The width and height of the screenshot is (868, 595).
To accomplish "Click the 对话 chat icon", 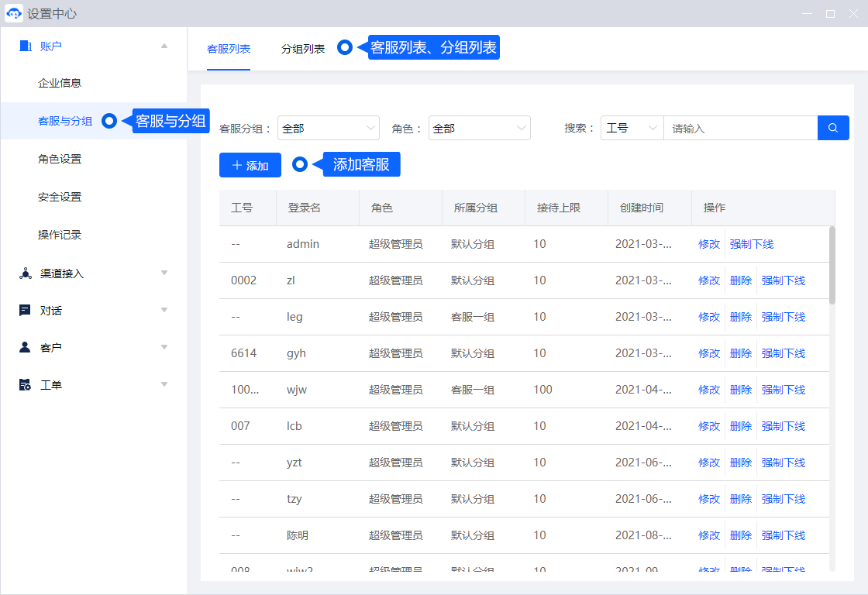I will pyautogui.click(x=25, y=311).
